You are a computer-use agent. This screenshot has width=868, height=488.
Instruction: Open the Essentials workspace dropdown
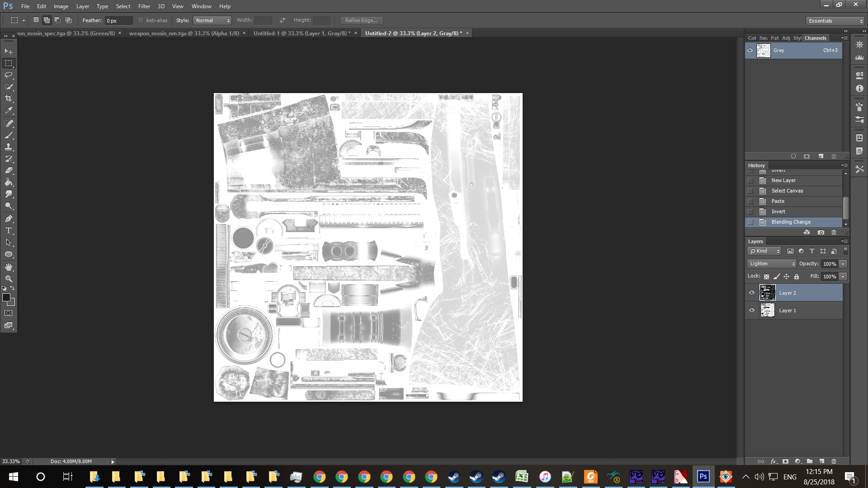(835, 21)
